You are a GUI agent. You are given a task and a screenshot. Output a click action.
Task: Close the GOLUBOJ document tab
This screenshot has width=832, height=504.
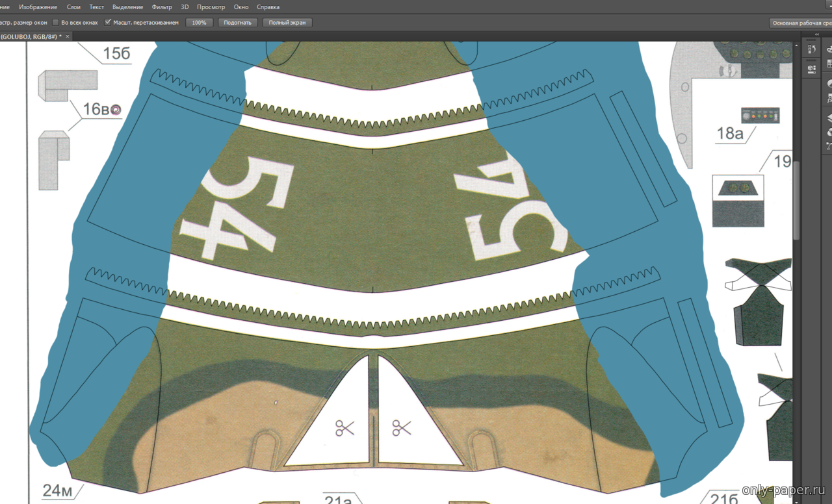[68, 36]
